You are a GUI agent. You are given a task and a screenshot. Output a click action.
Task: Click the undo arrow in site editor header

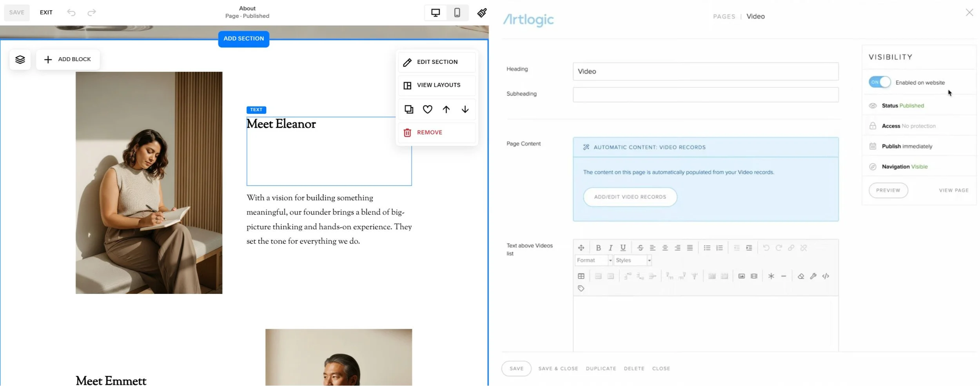[x=71, y=13]
